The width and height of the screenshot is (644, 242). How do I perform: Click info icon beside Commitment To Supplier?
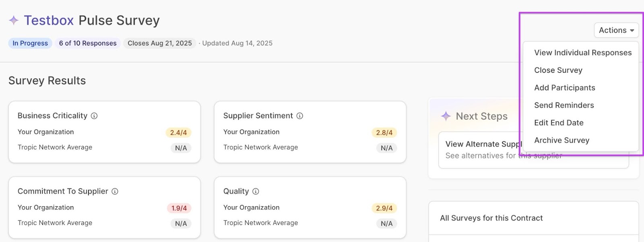115,191
